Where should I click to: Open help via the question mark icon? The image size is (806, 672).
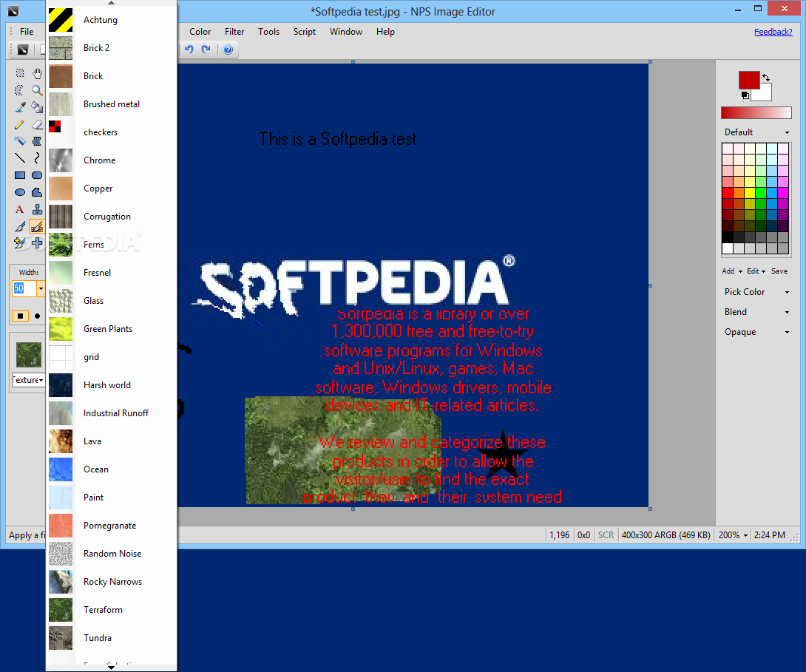(228, 50)
